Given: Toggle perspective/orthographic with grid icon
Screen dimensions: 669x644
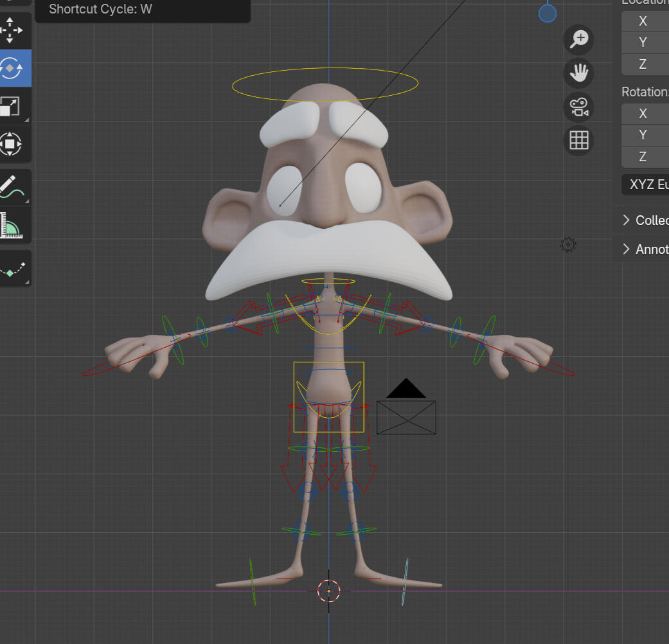Looking at the screenshot, I should point(579,140).
